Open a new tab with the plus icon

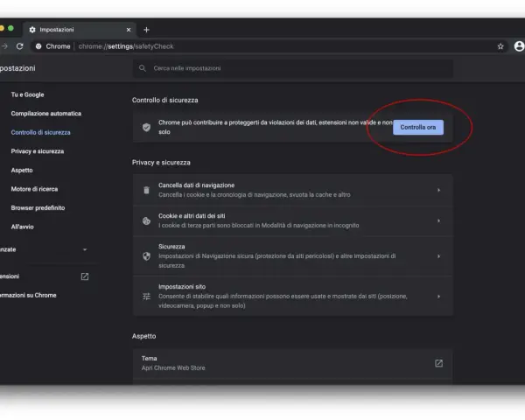[146, 30]
